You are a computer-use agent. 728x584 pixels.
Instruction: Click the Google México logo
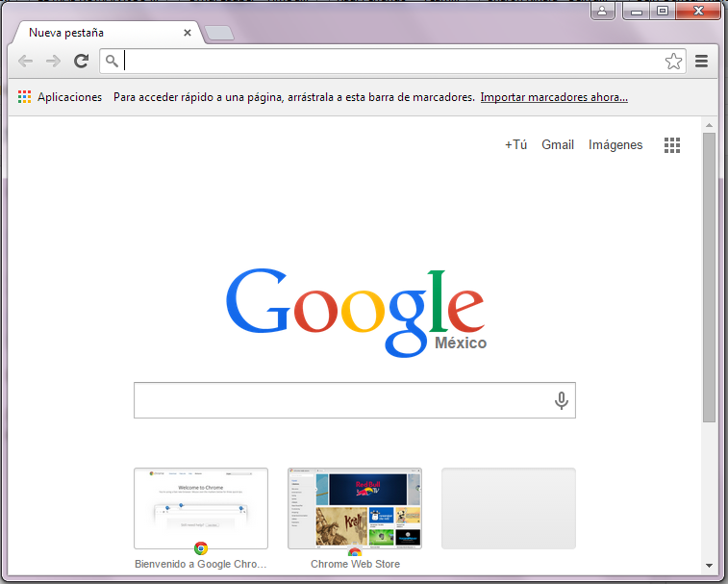point(356,313)
